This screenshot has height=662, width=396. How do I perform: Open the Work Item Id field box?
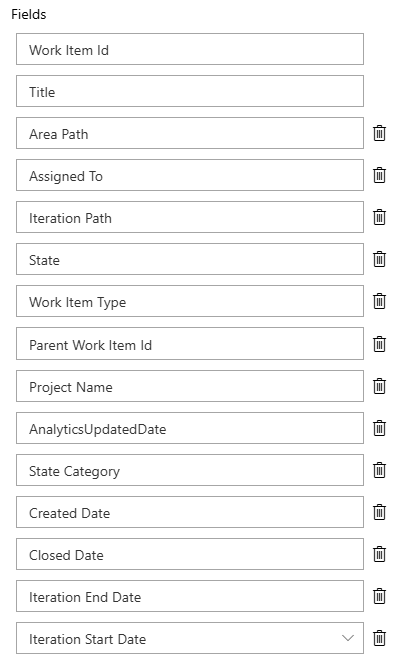(190, 49)
